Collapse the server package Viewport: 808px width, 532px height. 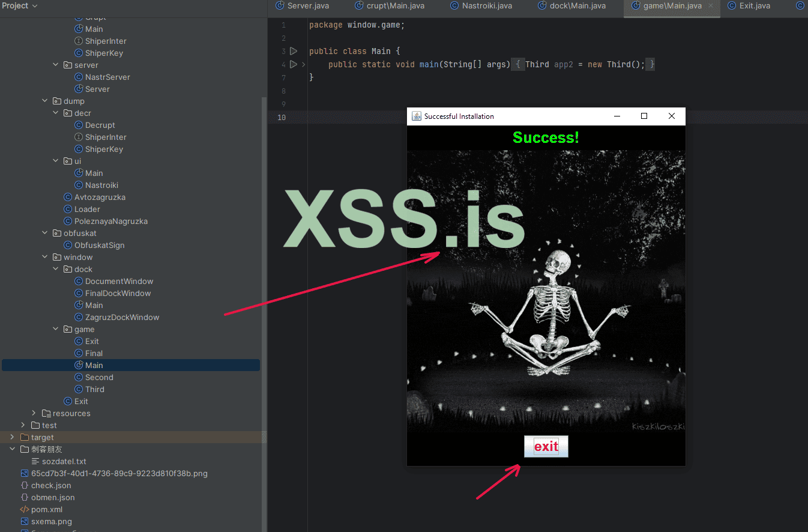point(56,65)
